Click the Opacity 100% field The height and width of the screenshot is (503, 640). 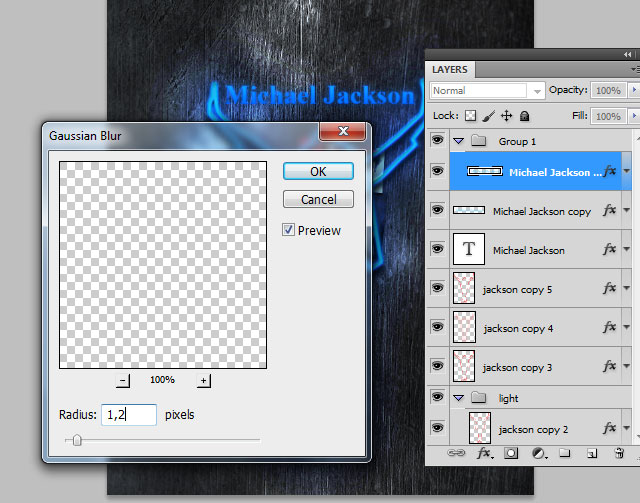[608, 90]
